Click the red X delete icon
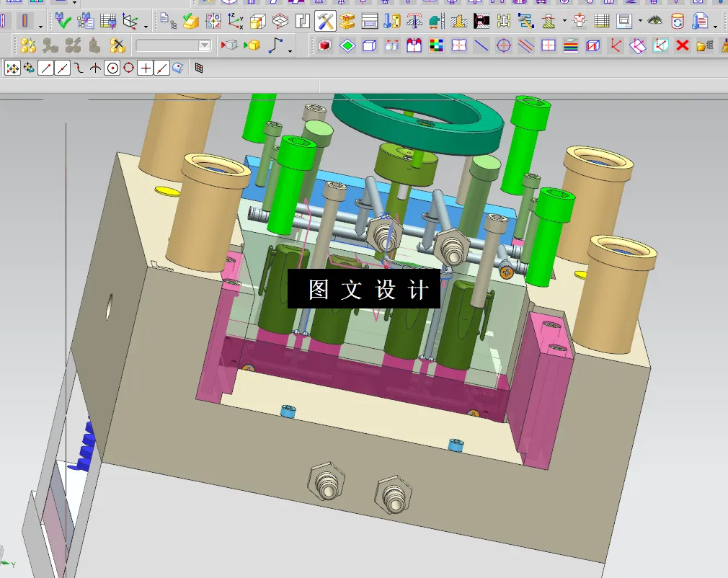 [x=681, y=45]
